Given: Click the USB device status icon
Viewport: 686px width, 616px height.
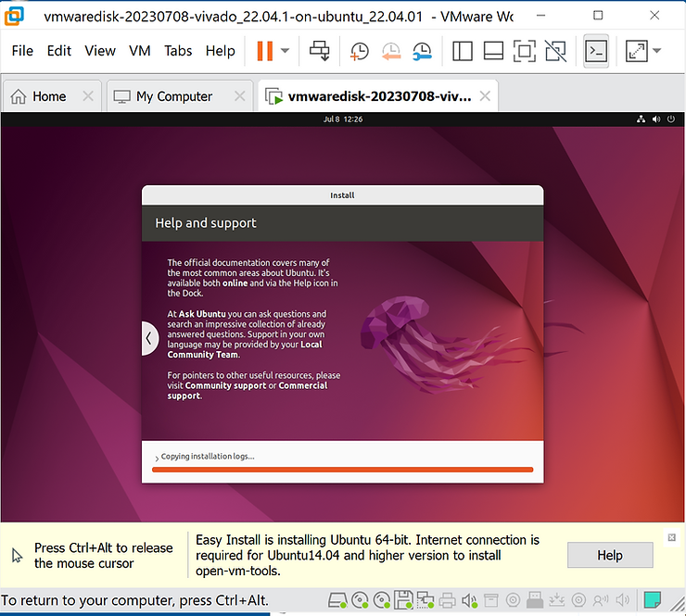Looking at the screenshot, I should click(535, 600).
